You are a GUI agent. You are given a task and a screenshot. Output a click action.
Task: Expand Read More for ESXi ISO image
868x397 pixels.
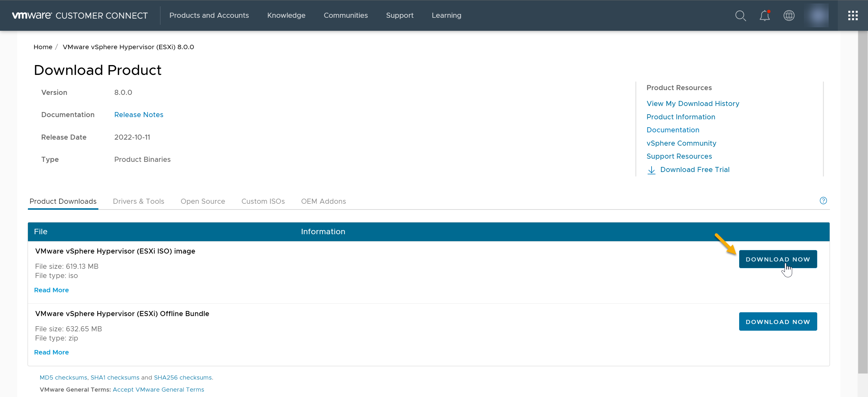click(51, 290)
